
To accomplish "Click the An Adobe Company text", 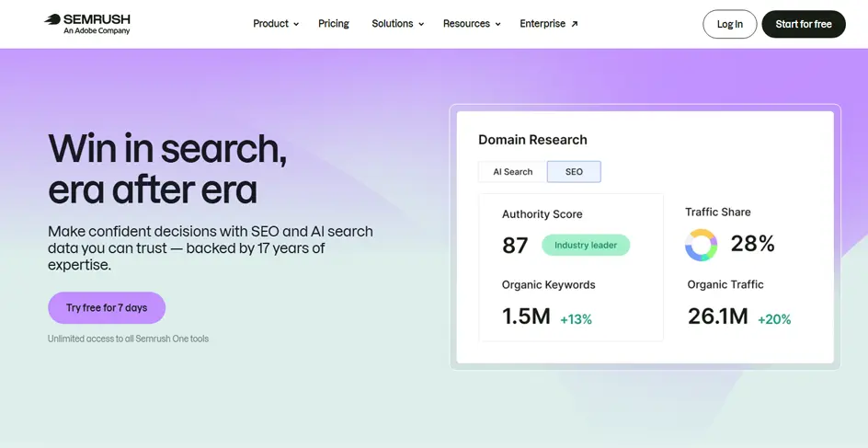I will coord(97,31).
